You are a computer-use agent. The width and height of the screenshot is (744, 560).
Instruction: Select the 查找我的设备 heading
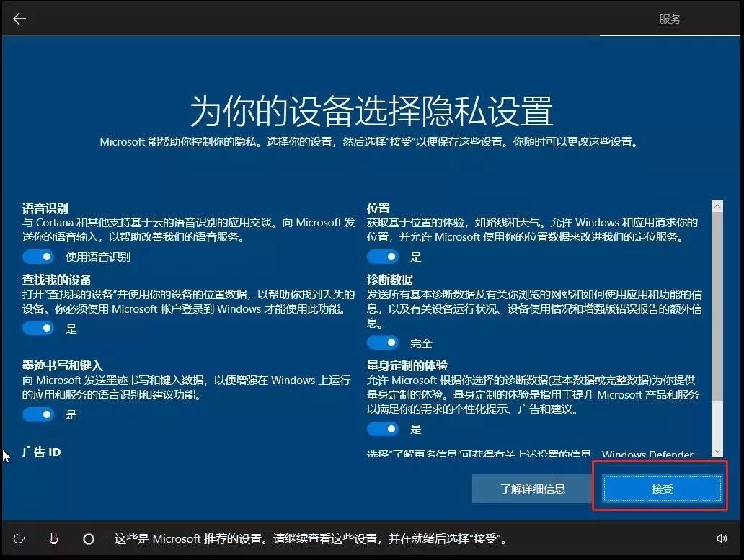[56, 280]
